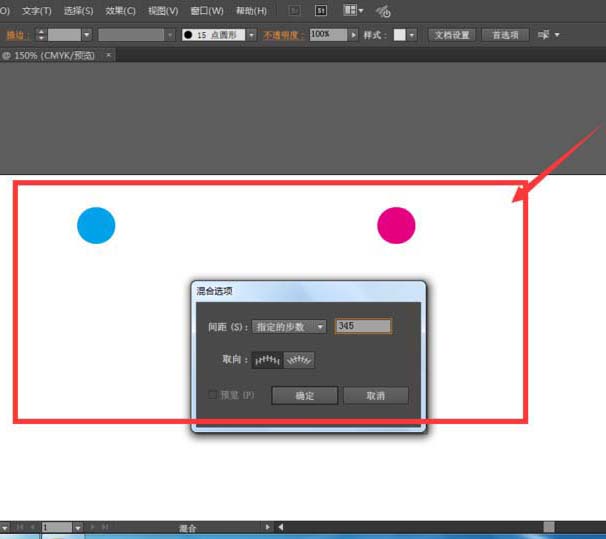606x539 pixels.
Task: Open the zoom level dropdown in status bar
Action: (5, 527)
